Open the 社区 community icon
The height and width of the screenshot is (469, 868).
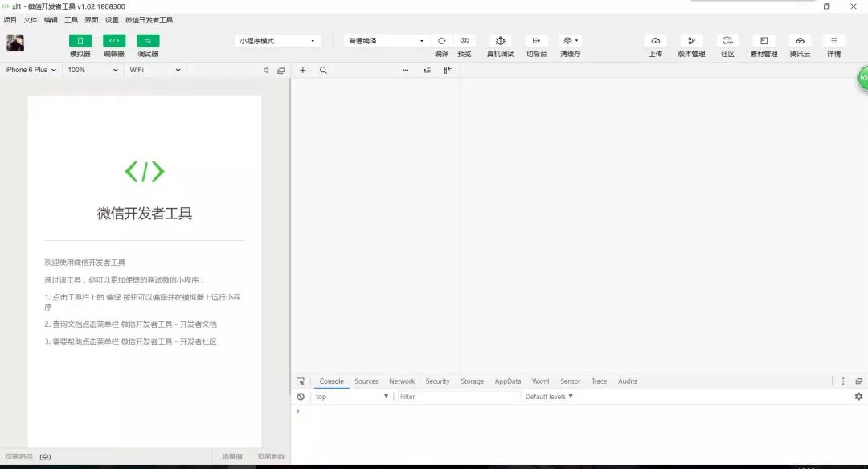point(727,41)
